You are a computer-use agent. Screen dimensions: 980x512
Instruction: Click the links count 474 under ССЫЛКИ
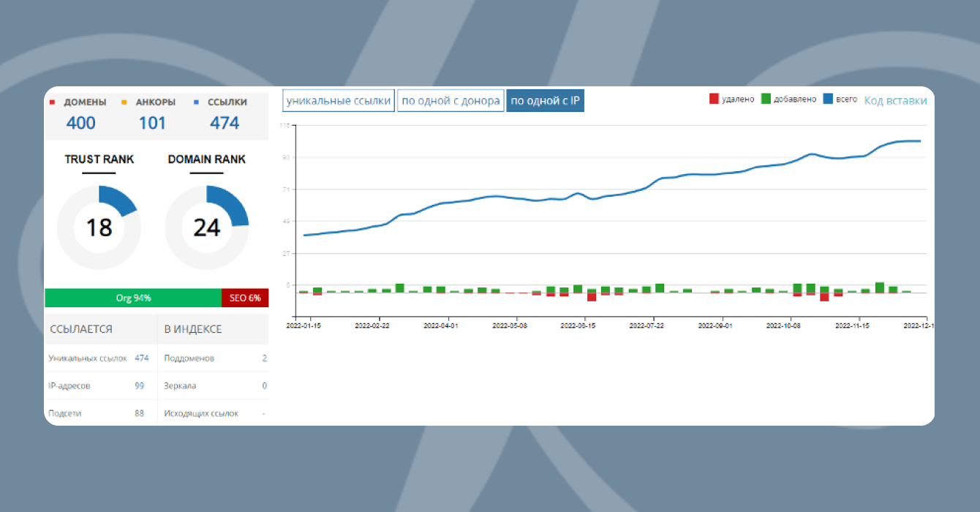coord(225,123)
